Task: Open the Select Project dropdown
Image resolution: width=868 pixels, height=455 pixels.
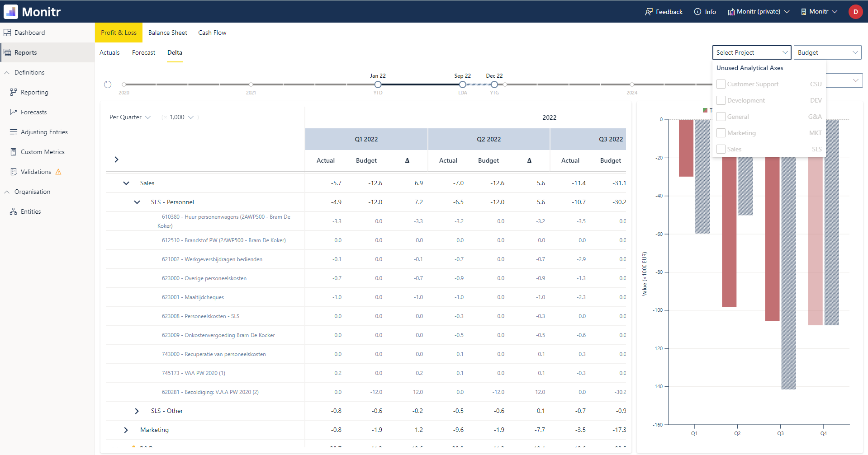Action: pos(751,52)
